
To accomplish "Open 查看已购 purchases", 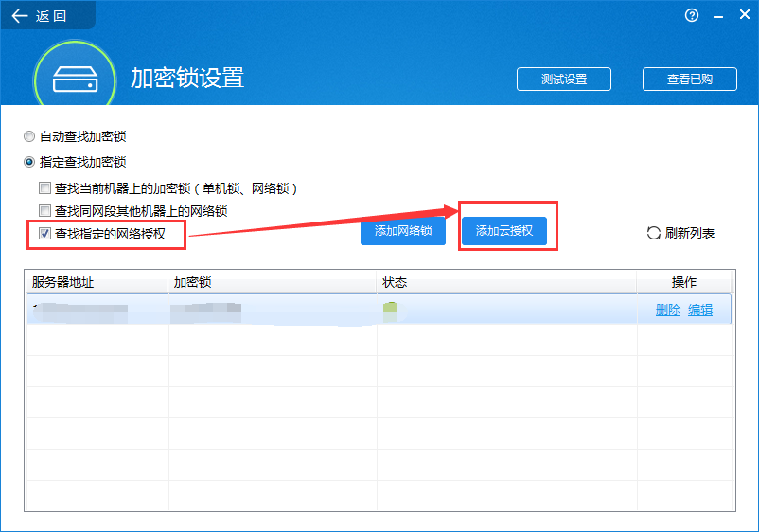I will 690,79.
